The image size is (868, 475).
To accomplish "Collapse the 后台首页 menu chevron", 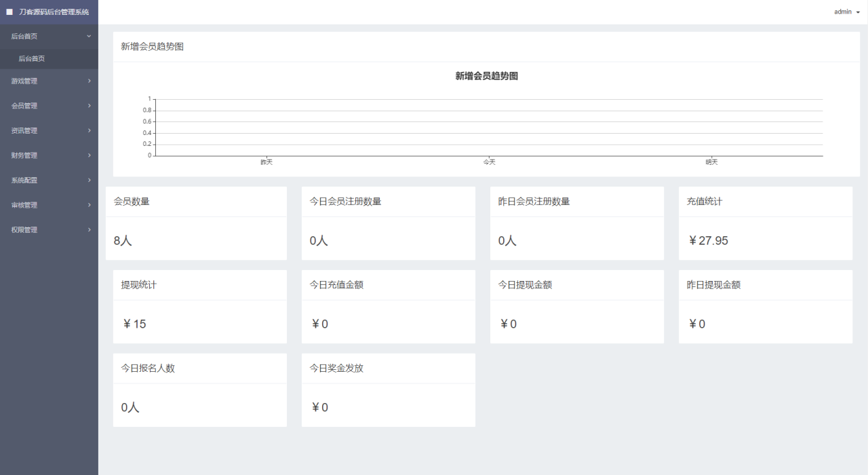I will point(87,36).
